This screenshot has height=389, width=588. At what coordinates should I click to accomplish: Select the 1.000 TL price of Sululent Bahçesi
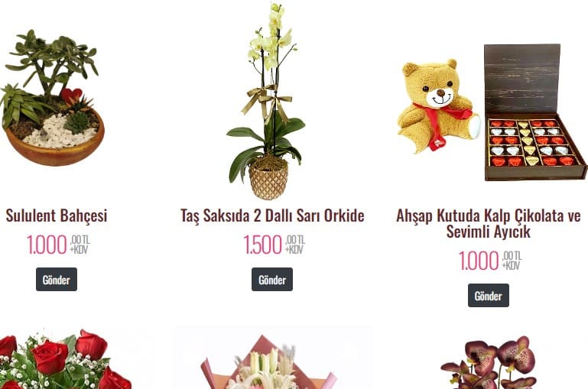click(58, 245)
